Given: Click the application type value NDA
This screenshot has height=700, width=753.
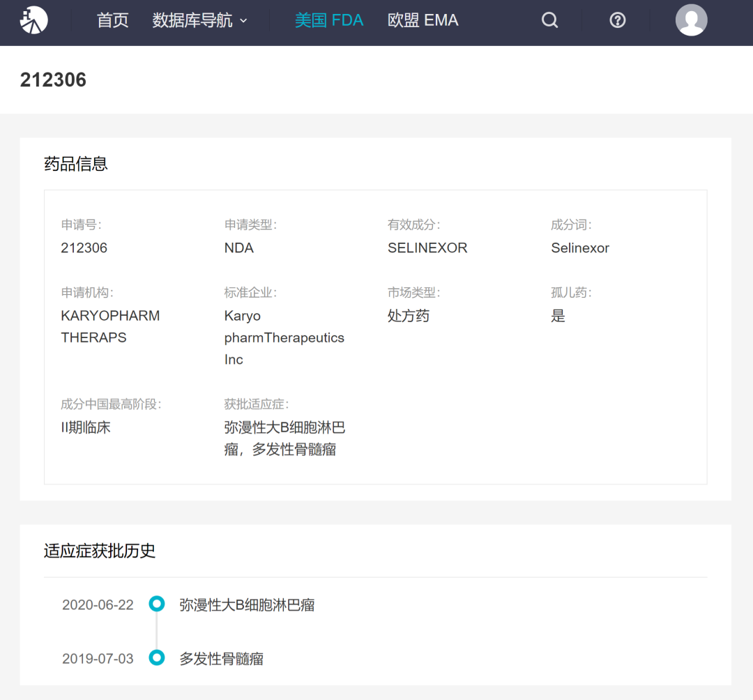Looking at the screenshot, I should [x=238, y=248].
